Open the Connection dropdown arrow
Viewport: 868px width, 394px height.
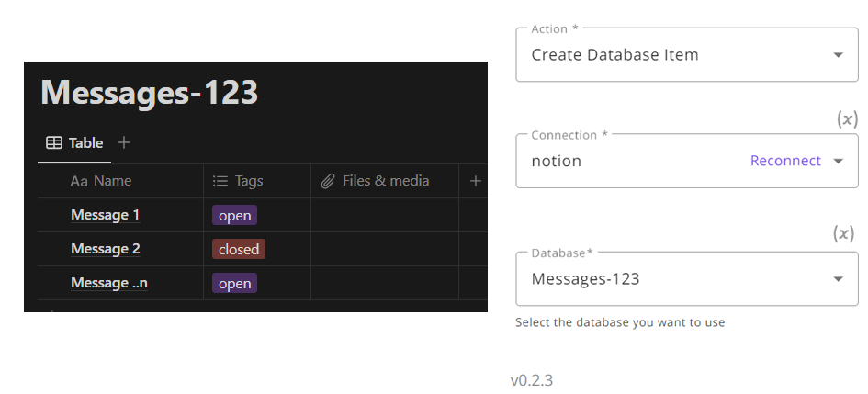coord(838,161)
